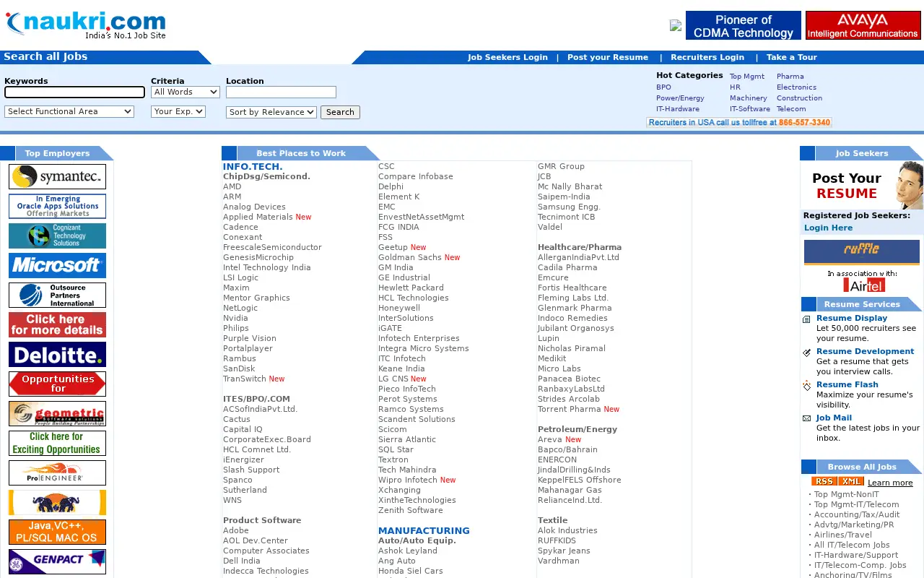This screenshot has height=578, width=924.
Task: Go to Job Seekers Login
Action: [507, 57]
